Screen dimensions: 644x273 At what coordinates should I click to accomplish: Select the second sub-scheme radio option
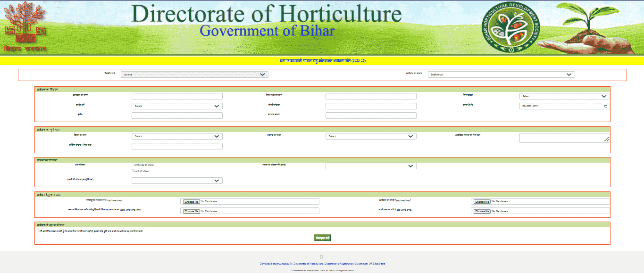(133, 171)
